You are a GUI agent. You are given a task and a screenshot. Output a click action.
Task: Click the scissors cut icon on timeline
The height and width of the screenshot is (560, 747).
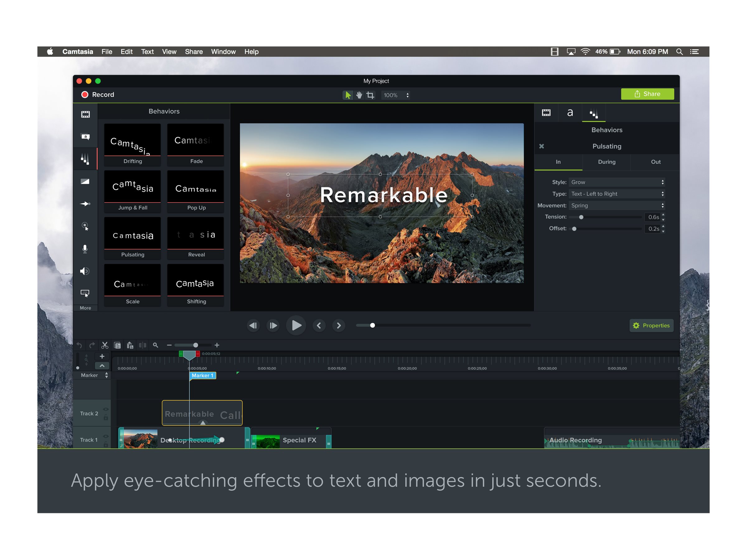point(105,345)
